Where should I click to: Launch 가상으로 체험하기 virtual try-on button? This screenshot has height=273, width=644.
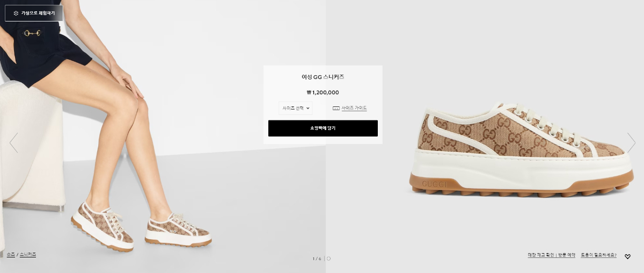pyautogui.click(x=34, y=13)
